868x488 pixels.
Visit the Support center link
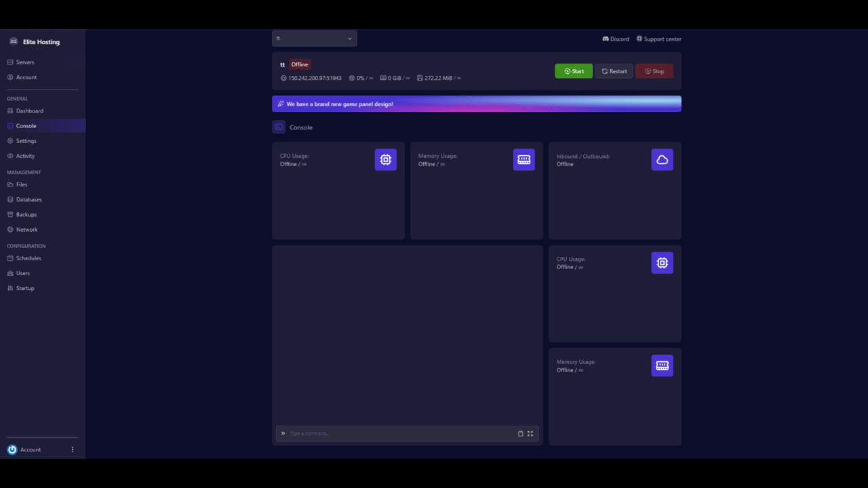click(658, 39)
